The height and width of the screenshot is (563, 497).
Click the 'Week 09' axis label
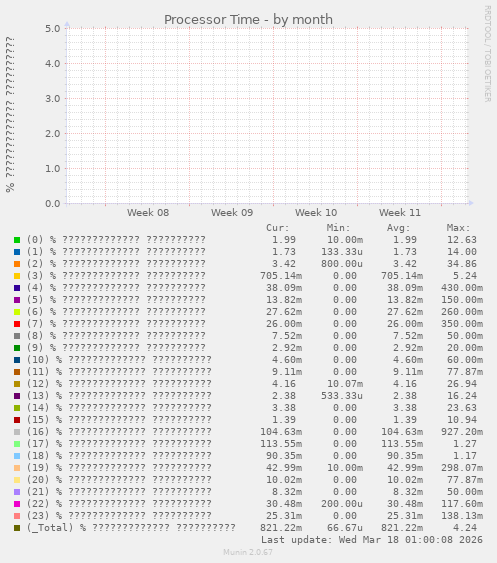pos(232,213)
